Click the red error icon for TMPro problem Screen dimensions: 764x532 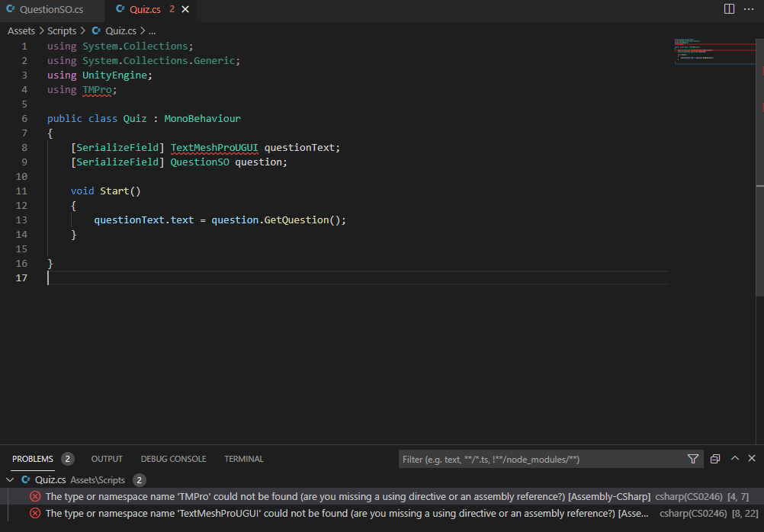tap(35, 496)
